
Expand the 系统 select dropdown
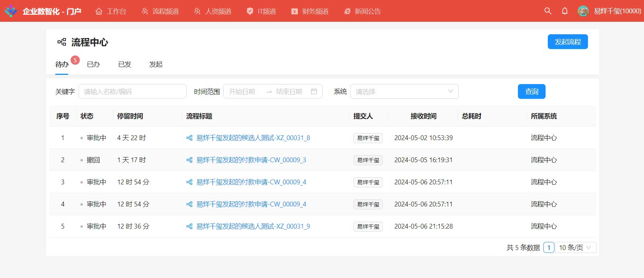[x=404, y=91]
